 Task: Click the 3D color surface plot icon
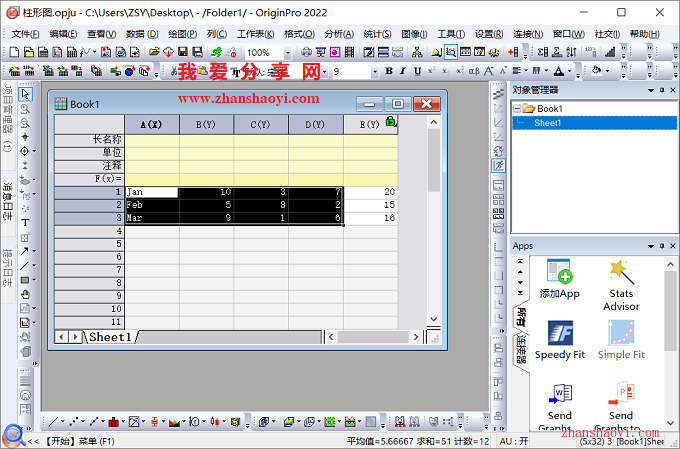pos(289,422)
